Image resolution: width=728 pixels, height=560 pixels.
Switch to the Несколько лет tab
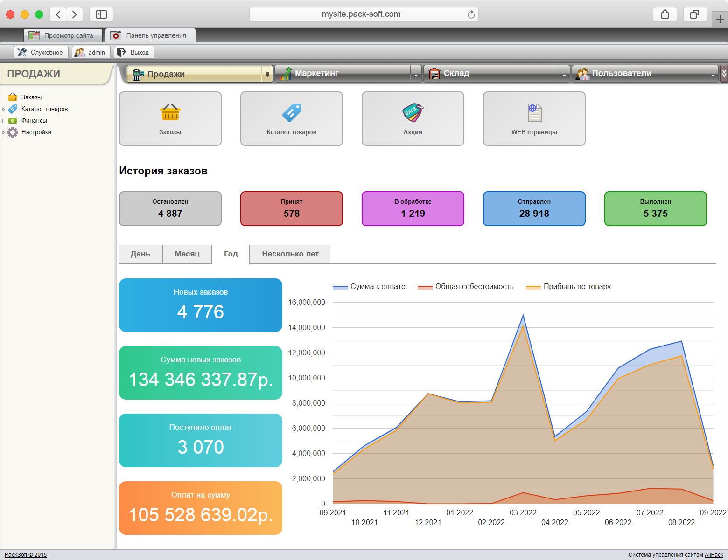coord(290,254)
